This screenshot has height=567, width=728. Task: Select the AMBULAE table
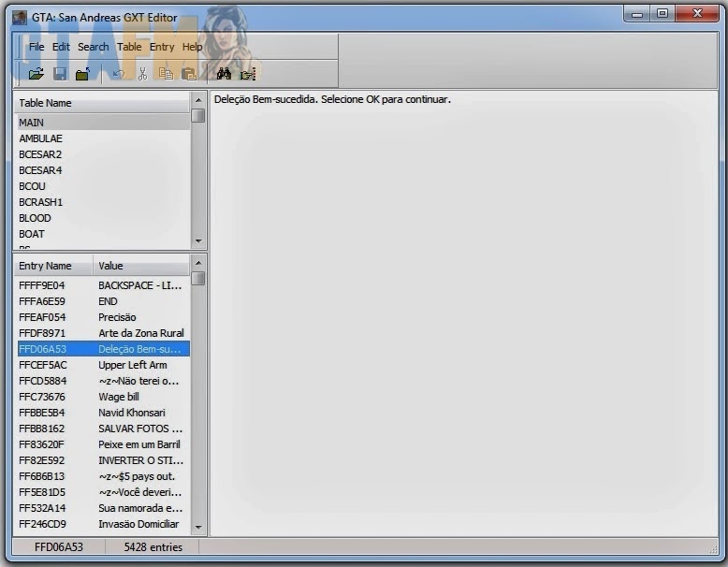(x=102, y=138)
